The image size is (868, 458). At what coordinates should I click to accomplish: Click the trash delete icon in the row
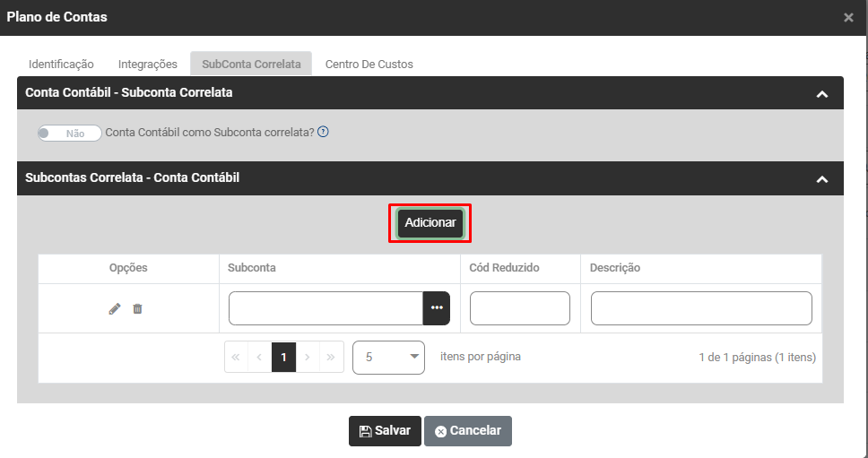click(x=137, y=308)
